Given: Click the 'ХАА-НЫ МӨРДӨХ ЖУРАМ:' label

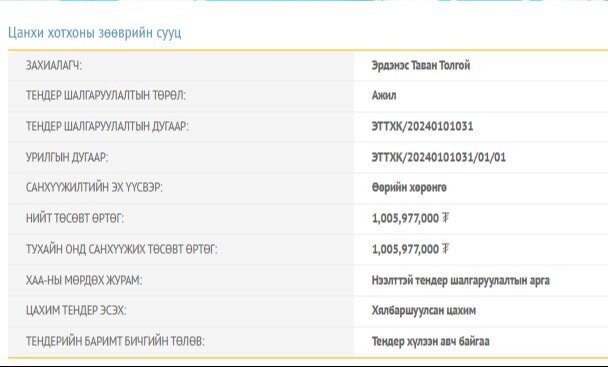Looking at the screenshot, I should click(84, 280).
